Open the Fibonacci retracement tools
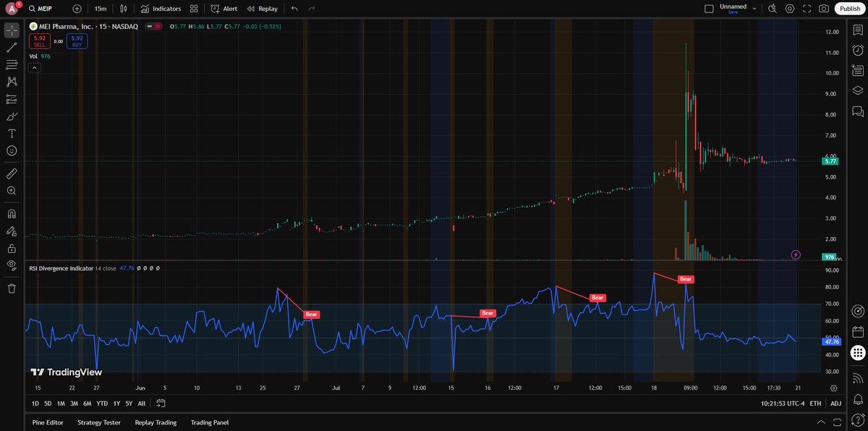This screenshot has width=868, height=431. (12, 65)
